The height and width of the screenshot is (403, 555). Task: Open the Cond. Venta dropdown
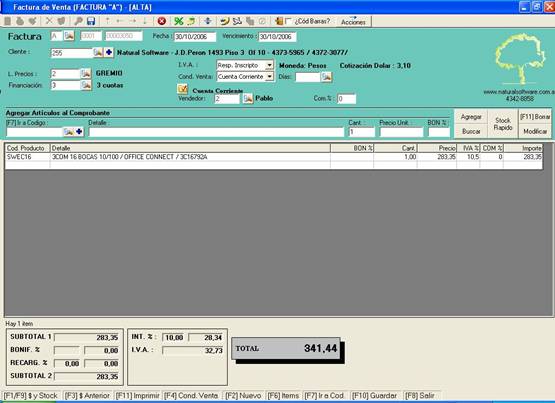tap(269, 76)
